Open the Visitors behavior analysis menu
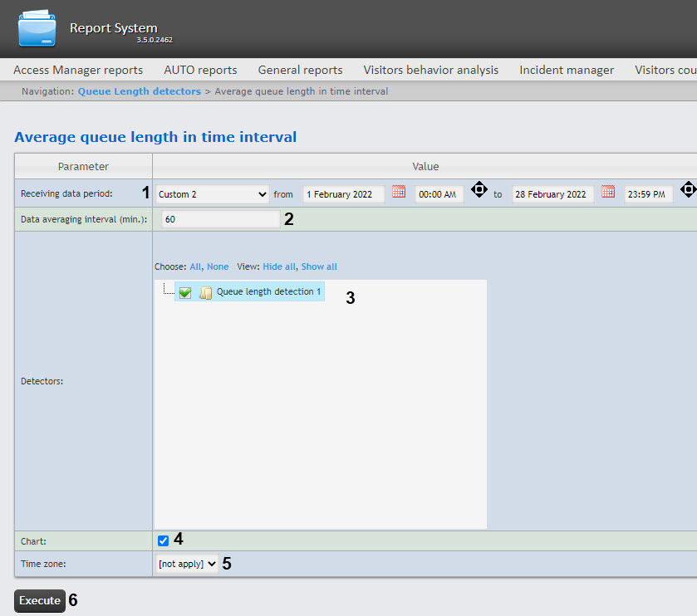The image size is (697, 616). click(430, 70)
